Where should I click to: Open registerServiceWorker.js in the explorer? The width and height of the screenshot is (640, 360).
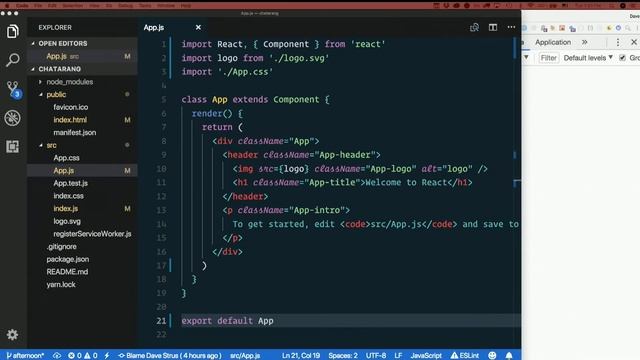(x=92, y=234)
